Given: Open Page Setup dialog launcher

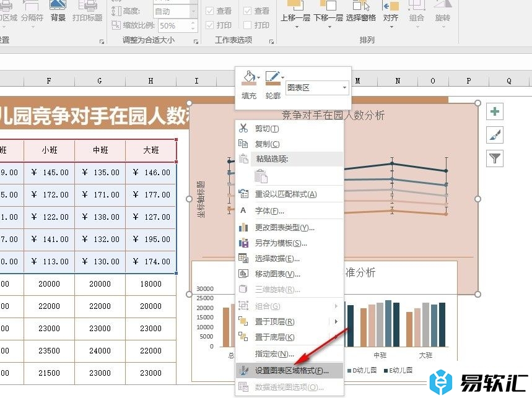Looking at the screenshot, I should (102, 41).
